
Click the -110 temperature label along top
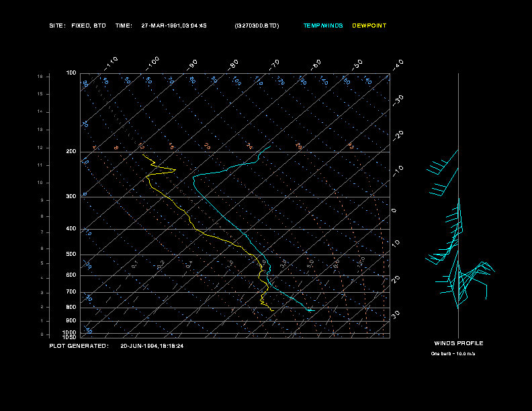tap(111, 63)
